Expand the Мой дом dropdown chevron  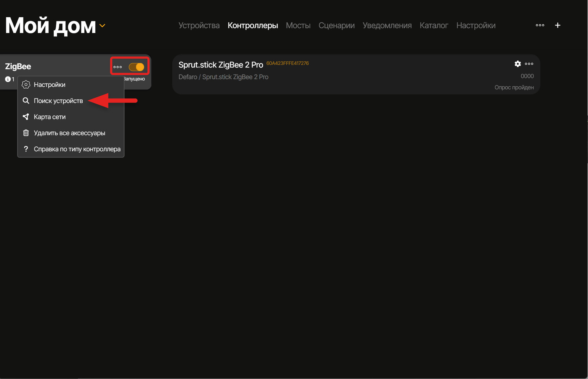[102, 26]
